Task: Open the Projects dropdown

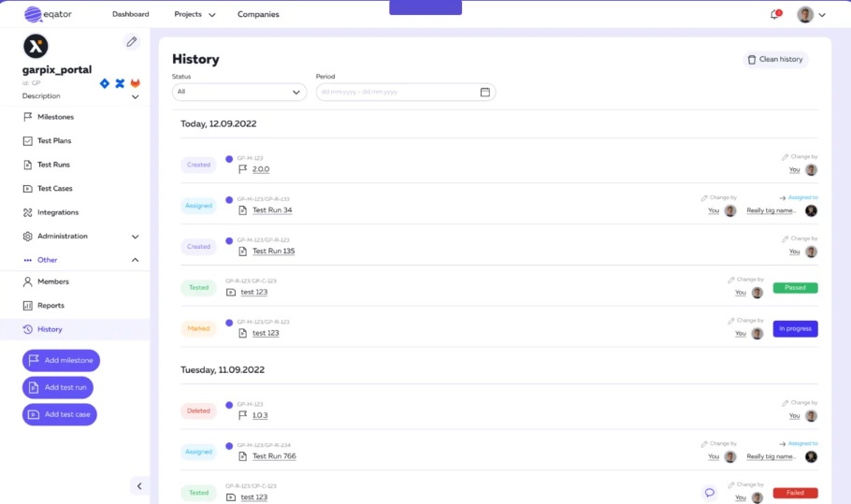Action: pyautogui.click(x=195, y=14)
